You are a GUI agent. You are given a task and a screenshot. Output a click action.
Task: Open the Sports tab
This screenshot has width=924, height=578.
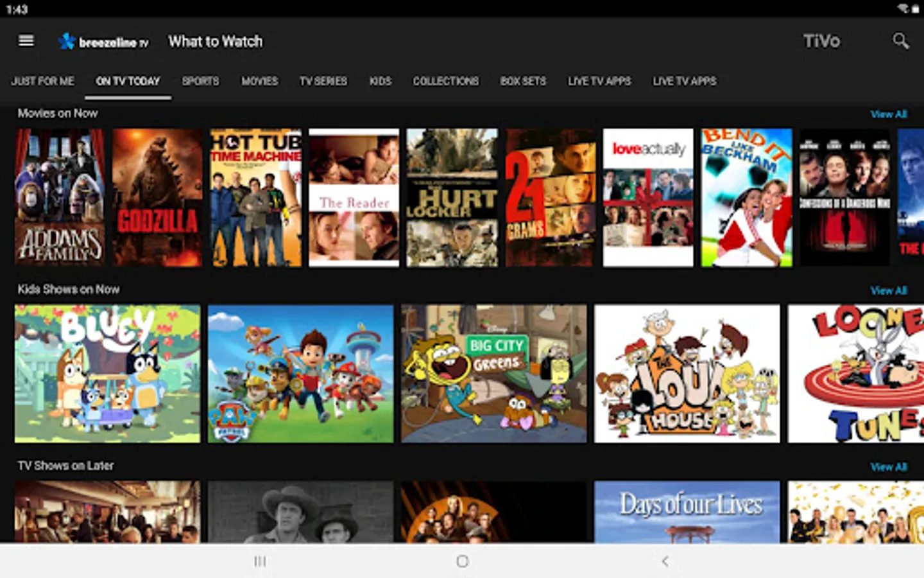pyautogui.click(x=200, y=81)
